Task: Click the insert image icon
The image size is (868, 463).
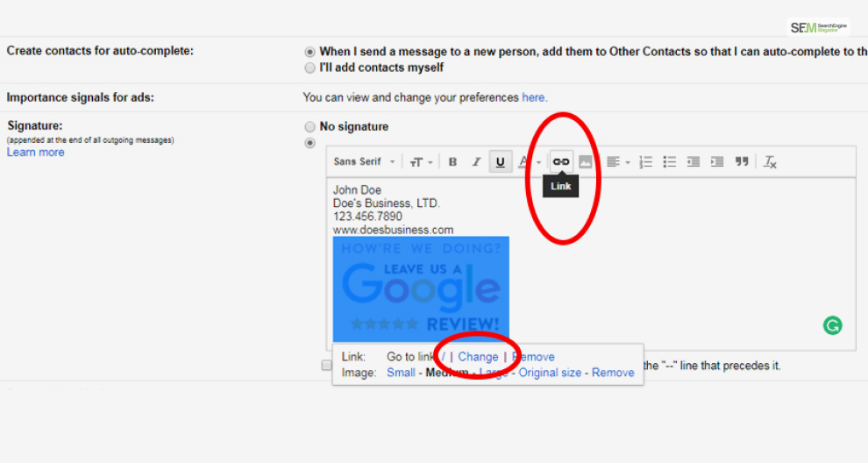Action: [x=585, y=161]
